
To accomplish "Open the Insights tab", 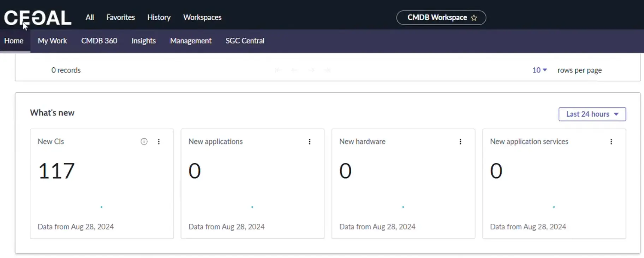I will pyautogui.click(x=144, y=41).
